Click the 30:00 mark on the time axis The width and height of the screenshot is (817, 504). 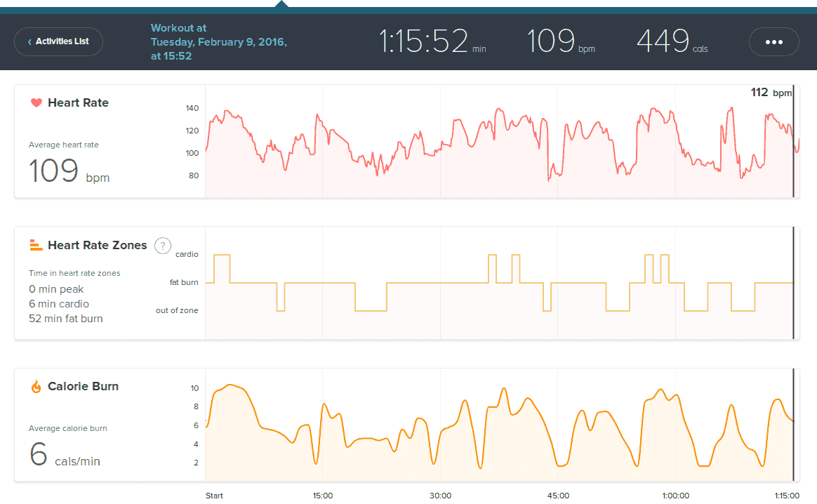tap(440, 496)
